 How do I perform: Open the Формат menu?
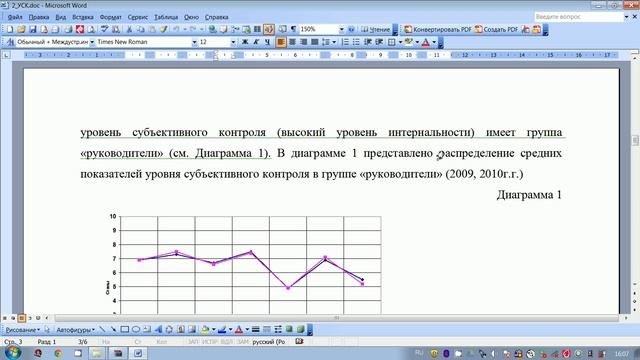(111, 17)
